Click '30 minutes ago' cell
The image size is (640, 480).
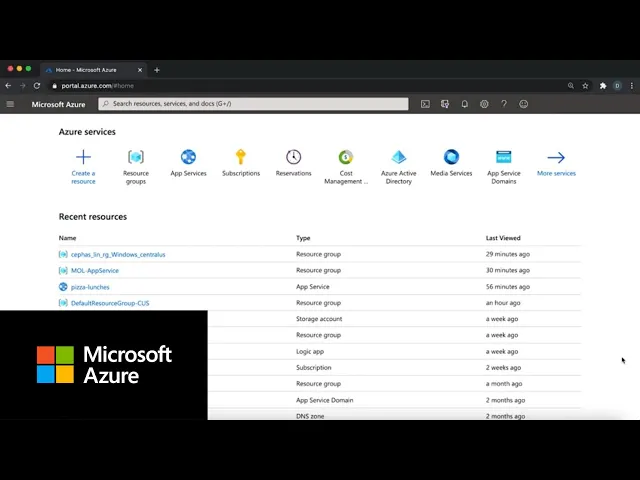(508, 270)
